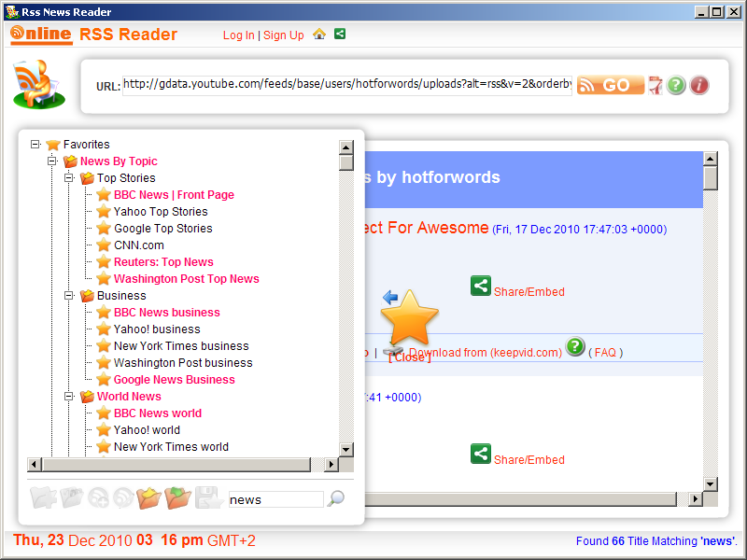Image resolution: width=747 pixels, height=560 pixels.
Task: Export feed using the PDF icon
Action: (655, 85)
